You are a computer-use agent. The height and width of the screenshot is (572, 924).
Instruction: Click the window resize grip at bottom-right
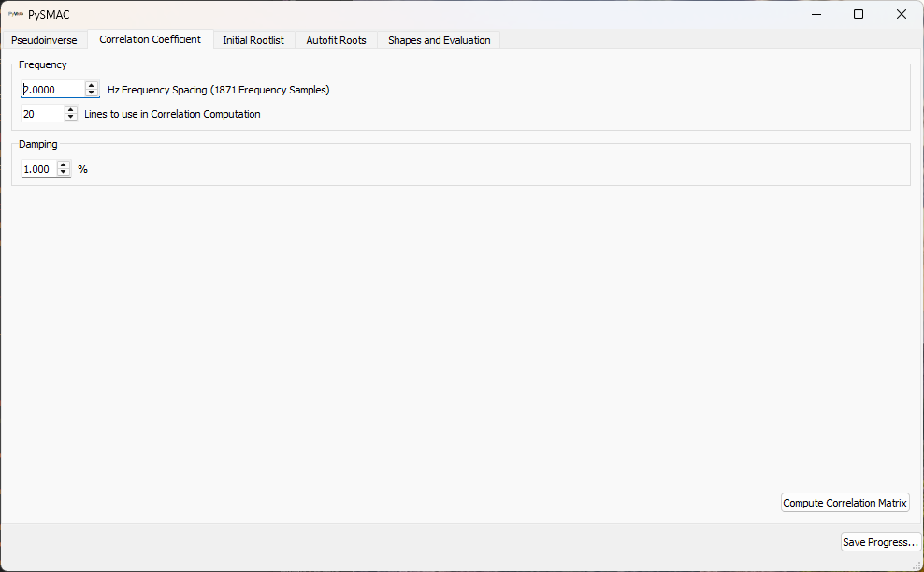tap(918, 566)
